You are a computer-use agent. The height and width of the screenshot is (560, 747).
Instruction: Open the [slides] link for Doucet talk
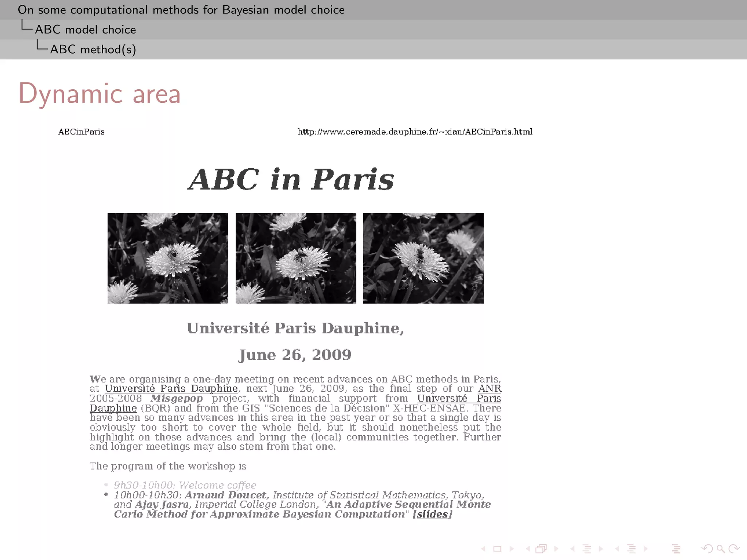tap(432, 514)
